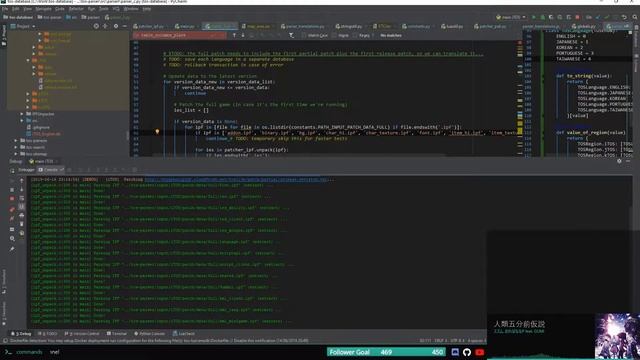
Task: Open the File menu
Action: tap(5, 9)
